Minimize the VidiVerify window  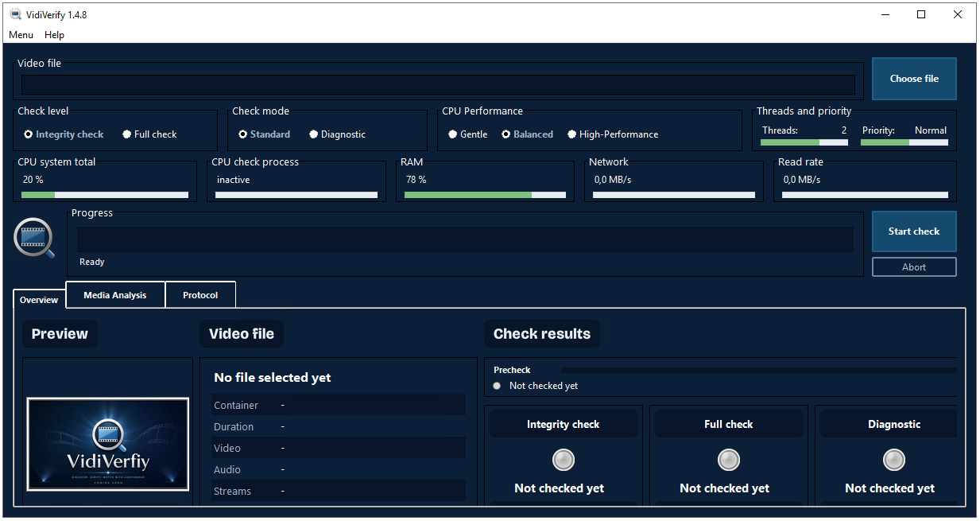[x=885, y=14]
